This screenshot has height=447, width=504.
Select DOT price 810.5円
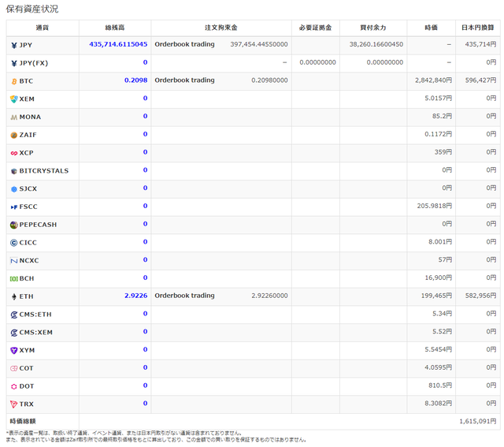coord(440,386)
